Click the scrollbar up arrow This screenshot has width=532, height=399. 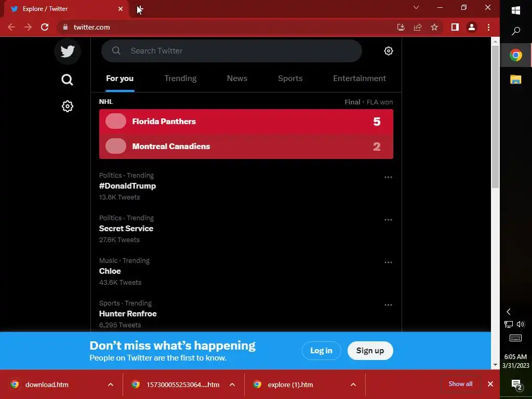point(495,42)
